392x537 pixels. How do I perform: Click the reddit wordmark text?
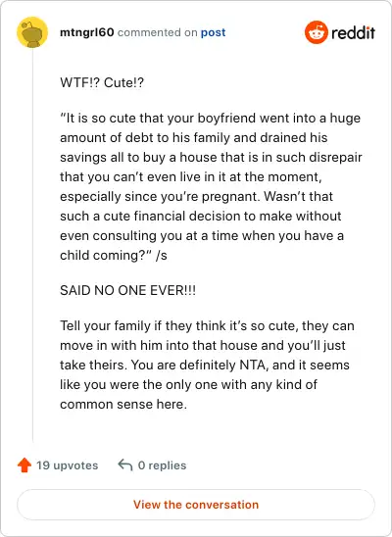pos(353,32)
